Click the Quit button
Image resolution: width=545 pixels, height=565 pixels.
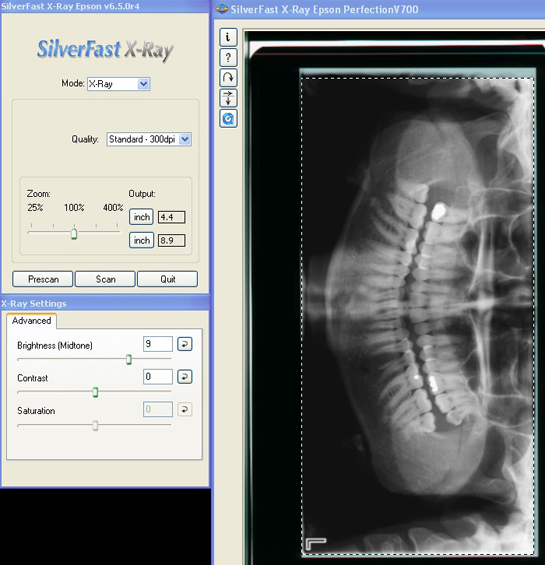pyautogui.click(x=168, y=279)
